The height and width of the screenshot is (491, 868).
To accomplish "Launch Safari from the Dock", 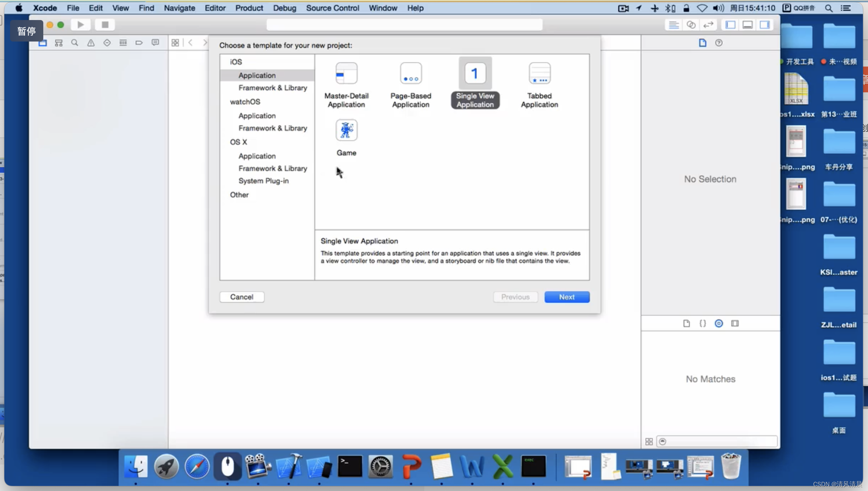I will pyautogui.click(x=197, y=467).
